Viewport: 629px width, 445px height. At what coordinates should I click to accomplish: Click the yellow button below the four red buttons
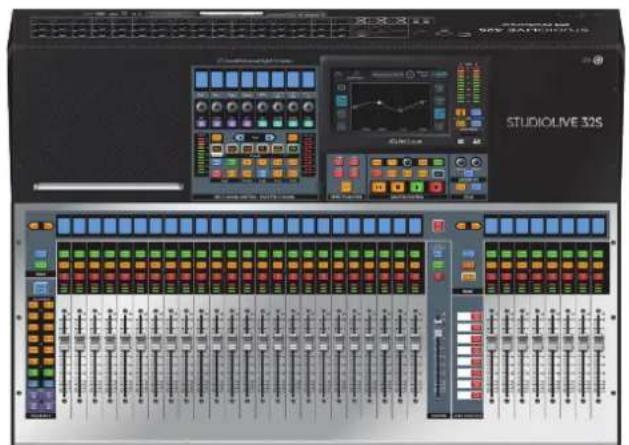tap(346, 187)
